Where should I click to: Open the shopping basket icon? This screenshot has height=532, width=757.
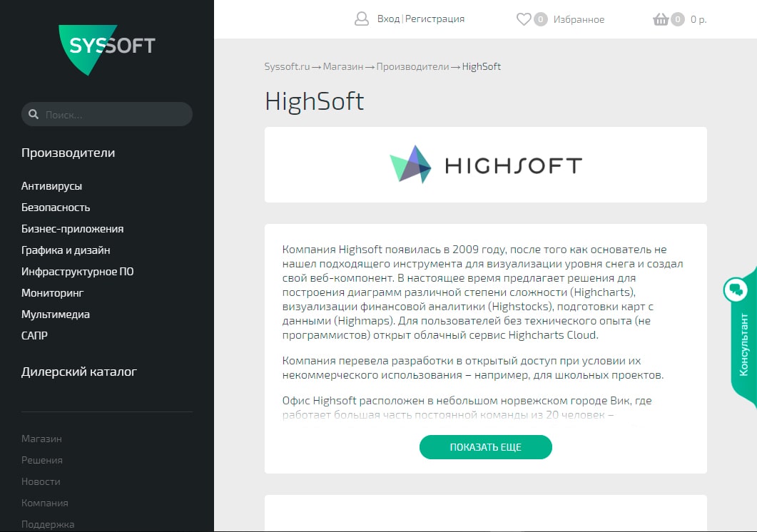661,19
